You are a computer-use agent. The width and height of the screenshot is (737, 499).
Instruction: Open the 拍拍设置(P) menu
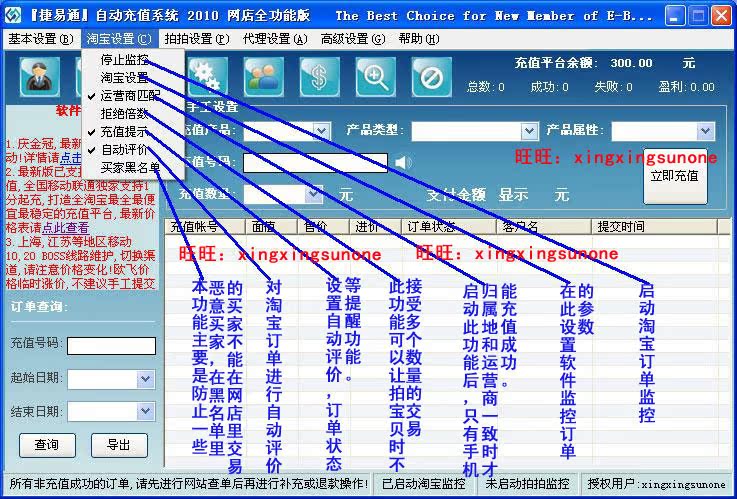click(196, 39)
